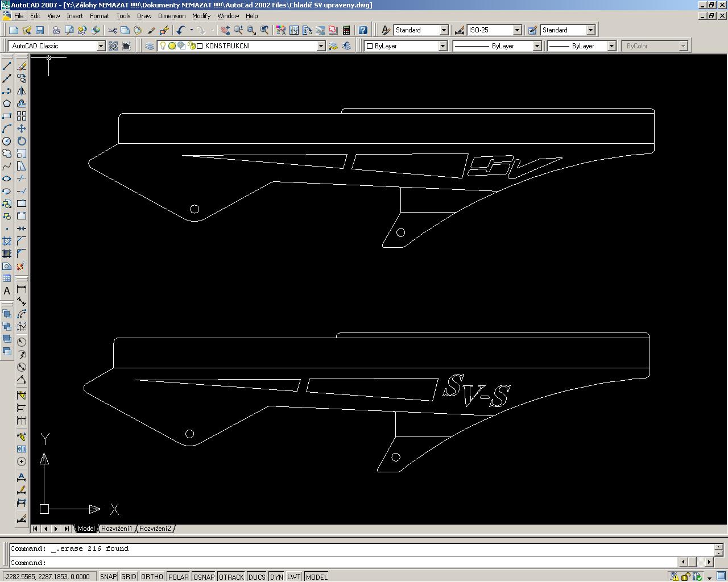Open the ISO-25 dimension style dropdown
The width and height of the screenshot is (728, 582).
(x=518, y=30)
